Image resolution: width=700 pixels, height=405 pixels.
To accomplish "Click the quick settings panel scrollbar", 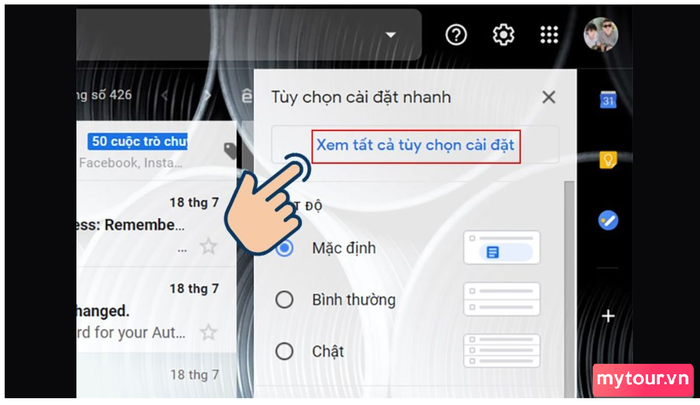I will [569, 288].
